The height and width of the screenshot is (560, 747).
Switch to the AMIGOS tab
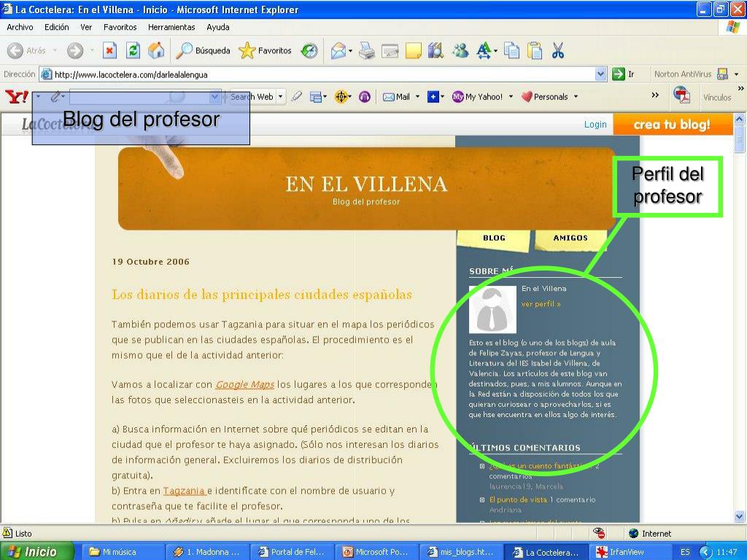point(570,238)
